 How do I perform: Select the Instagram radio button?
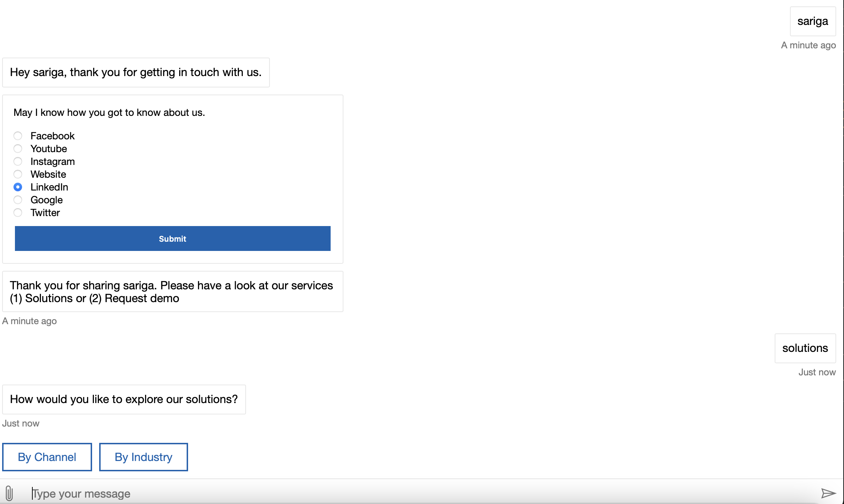18,161
